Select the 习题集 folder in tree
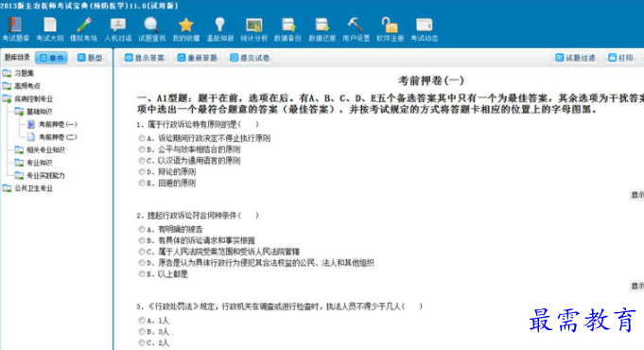Image resolution: width=644 pixels, height=350 pixels. (x=19, y=73)
